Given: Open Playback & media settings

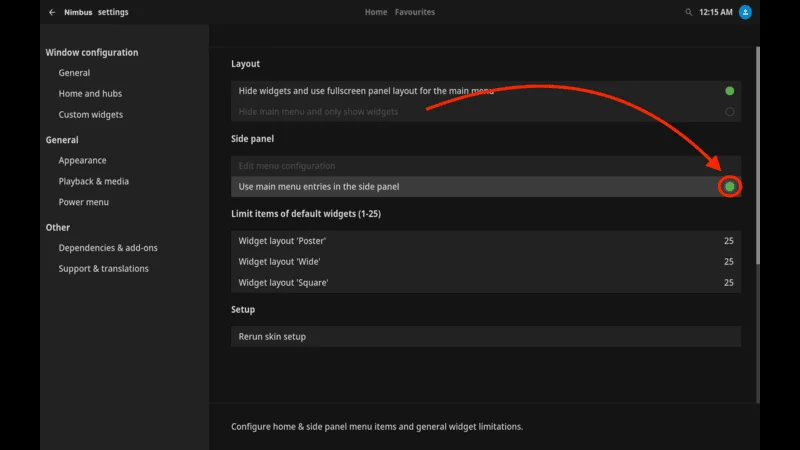Looking at the screenshot, I should pos(94,181).
